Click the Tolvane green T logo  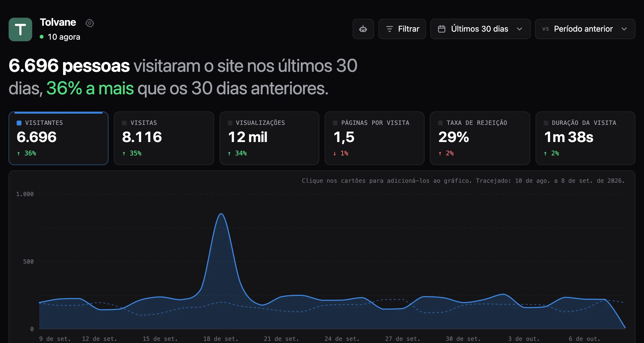point(20,29)
